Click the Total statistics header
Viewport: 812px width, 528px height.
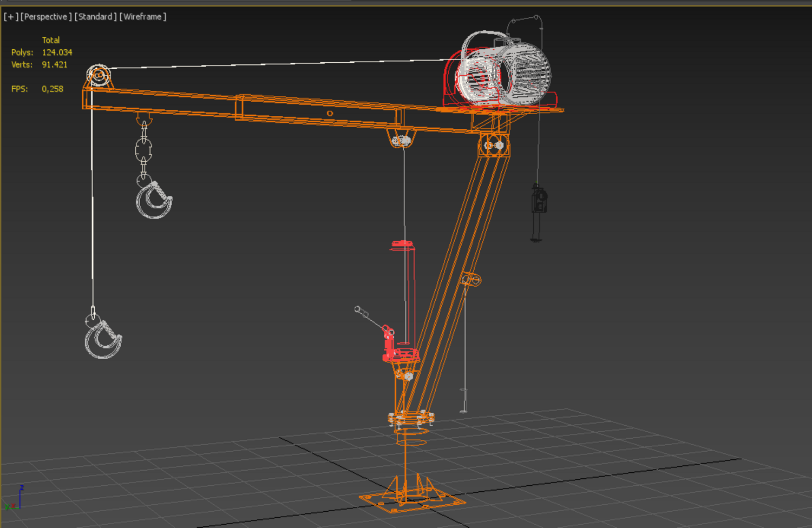(51, 40)
